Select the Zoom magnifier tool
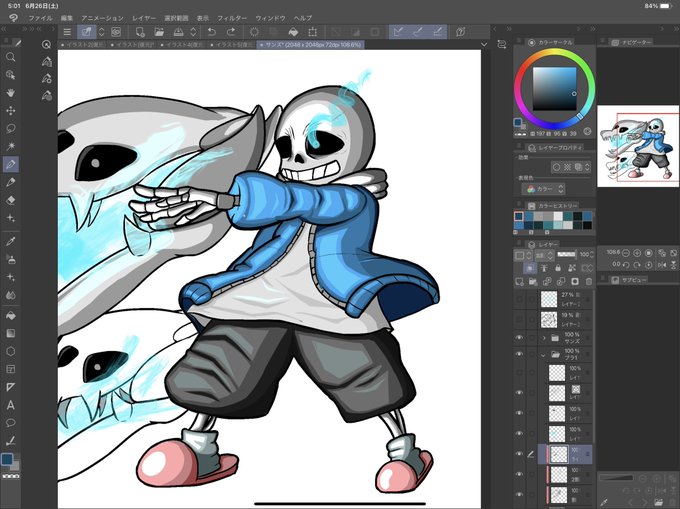Screen dimensions: 680x509 coord(11,57)
